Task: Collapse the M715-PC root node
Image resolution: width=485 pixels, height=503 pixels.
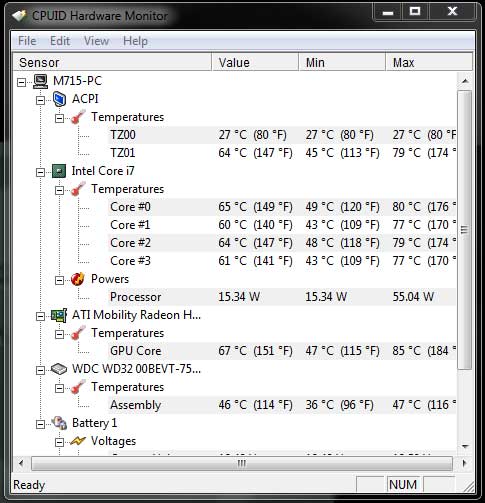Action: click(21, 82)
